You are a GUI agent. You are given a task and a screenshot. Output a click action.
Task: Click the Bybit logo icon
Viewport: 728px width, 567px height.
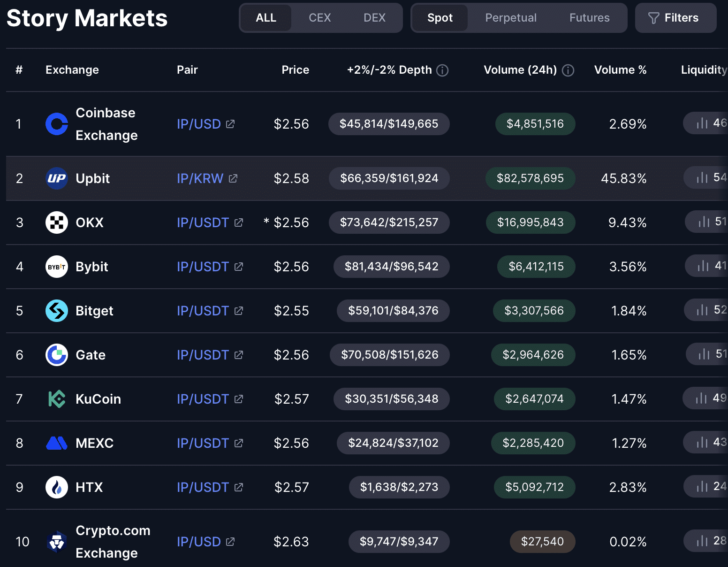tap(57, 267)
